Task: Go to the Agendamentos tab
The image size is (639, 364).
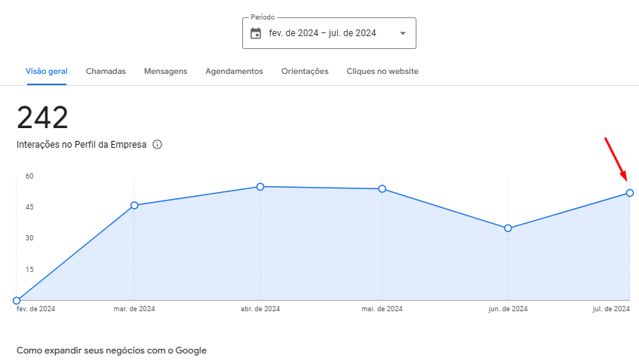Action: coord(235,72)
